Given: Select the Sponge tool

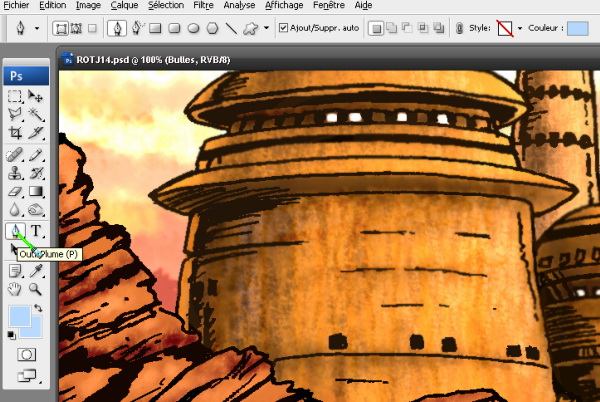Looking at the screenshot, I should click(x=36, y=210).
